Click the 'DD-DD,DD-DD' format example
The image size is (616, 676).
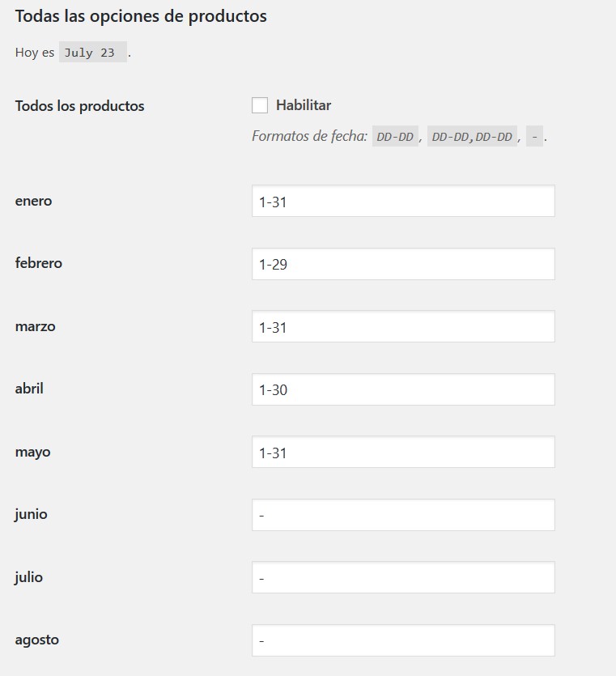[x=472, y=137]
